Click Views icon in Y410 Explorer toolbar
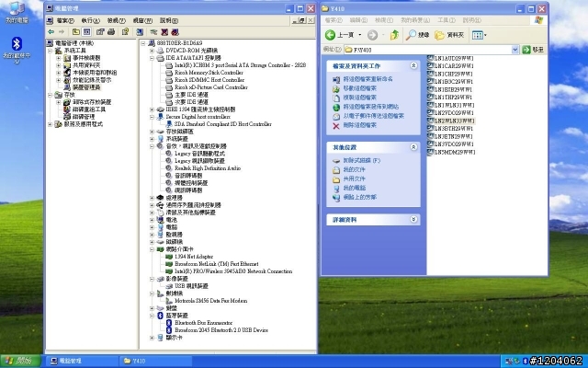 click(479, 35)
